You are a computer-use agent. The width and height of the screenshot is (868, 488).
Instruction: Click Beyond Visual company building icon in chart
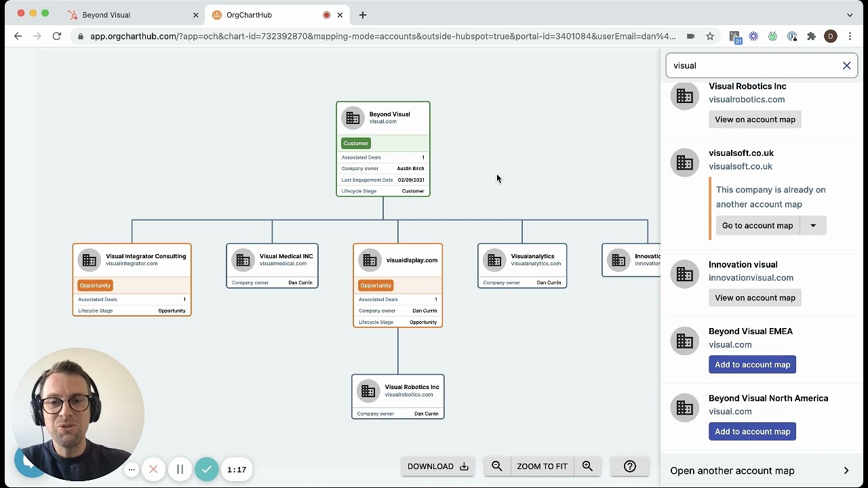tap(353, 118)
